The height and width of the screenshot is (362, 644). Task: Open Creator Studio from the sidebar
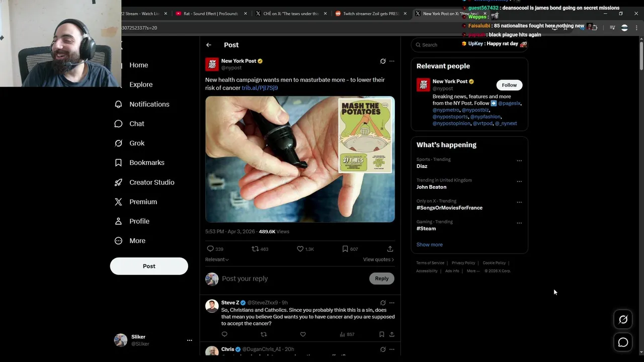[144, 182]
